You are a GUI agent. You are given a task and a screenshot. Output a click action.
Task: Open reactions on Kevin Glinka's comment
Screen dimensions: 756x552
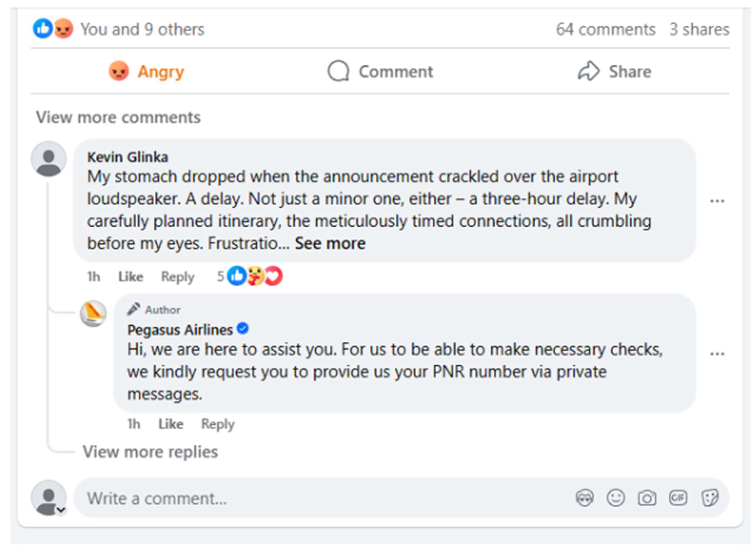(254, 276)
